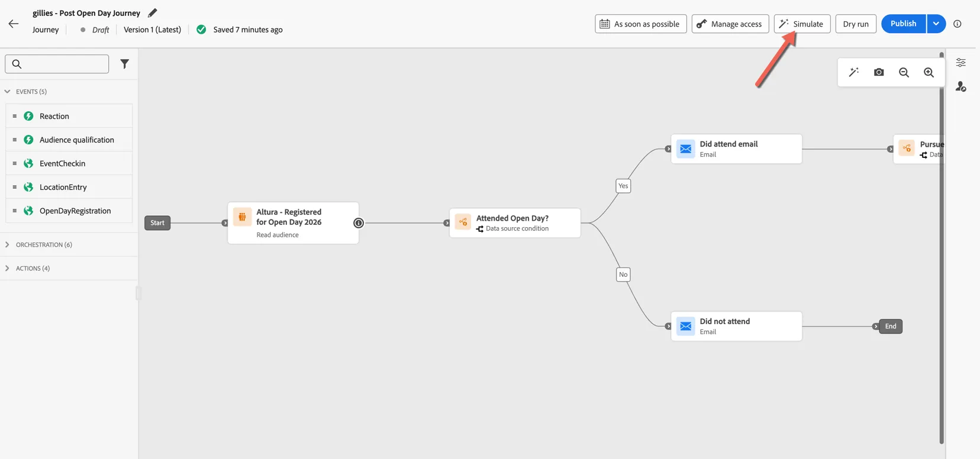Click the Saved 7 minutes ago status
980x459 pixels.
point(248,30)
